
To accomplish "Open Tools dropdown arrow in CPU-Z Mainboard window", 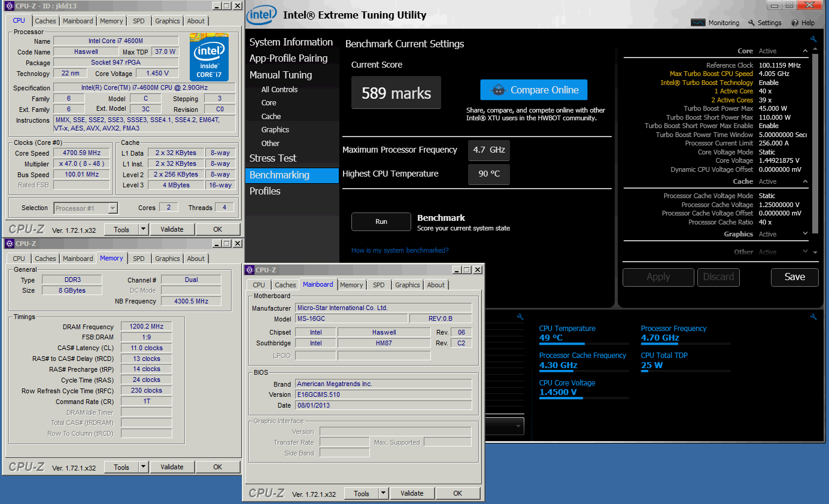I will point(384,493).
